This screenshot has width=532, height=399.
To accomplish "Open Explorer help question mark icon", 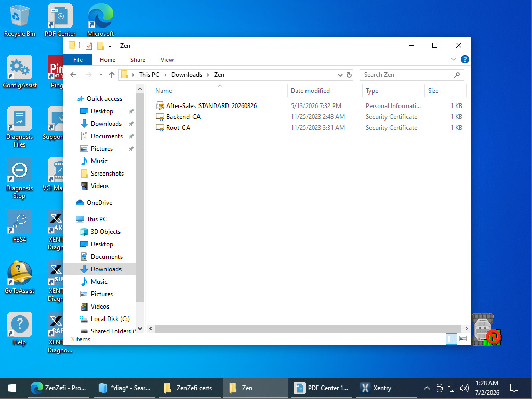I will click(465, 59).
